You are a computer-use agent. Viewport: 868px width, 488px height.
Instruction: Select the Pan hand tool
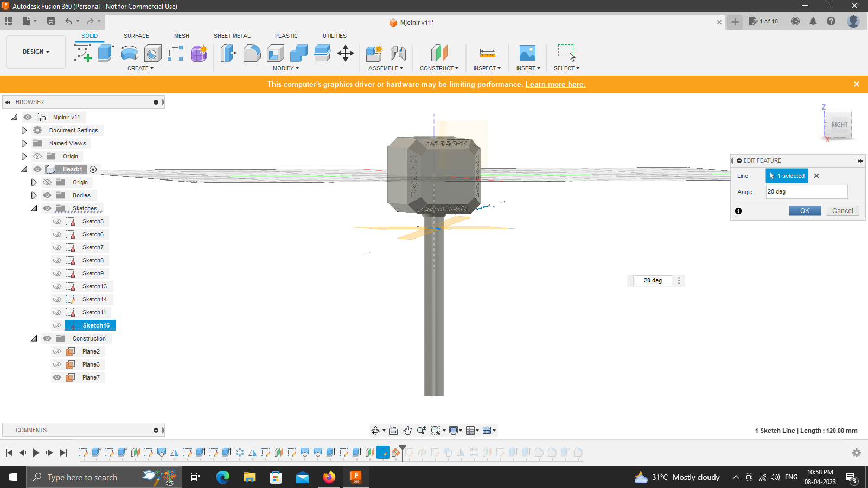click(407, 431)
